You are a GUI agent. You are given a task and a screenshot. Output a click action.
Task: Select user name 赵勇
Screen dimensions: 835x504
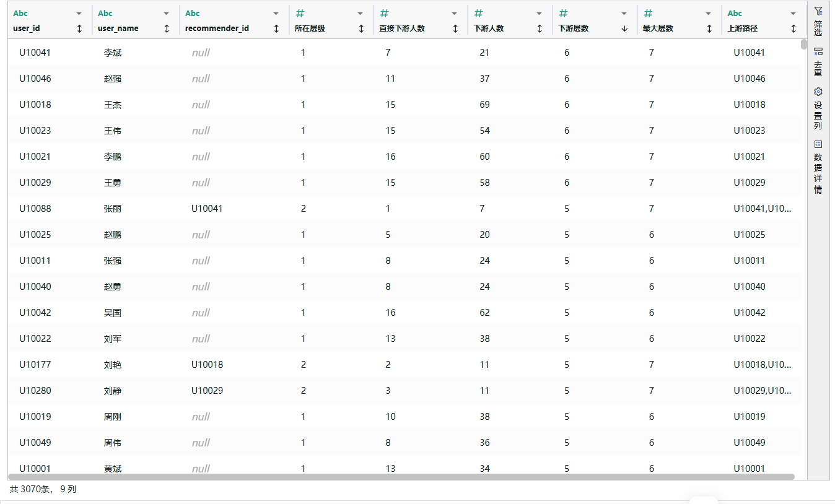click(x=113, y=287)
